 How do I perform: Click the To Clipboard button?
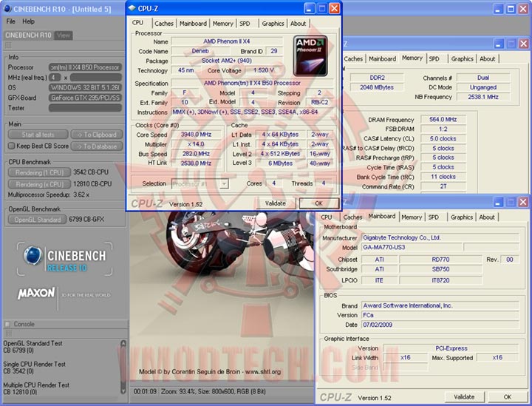(97, 135)
